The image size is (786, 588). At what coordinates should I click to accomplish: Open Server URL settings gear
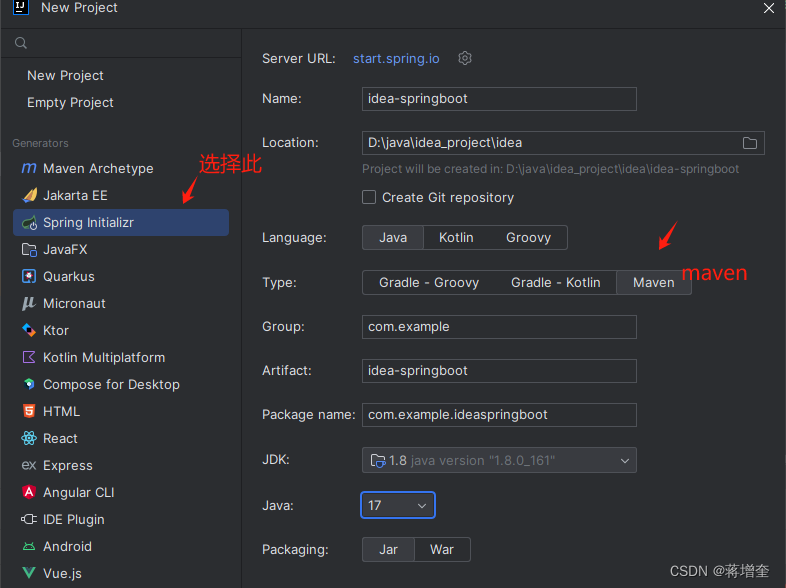[465, 58]
